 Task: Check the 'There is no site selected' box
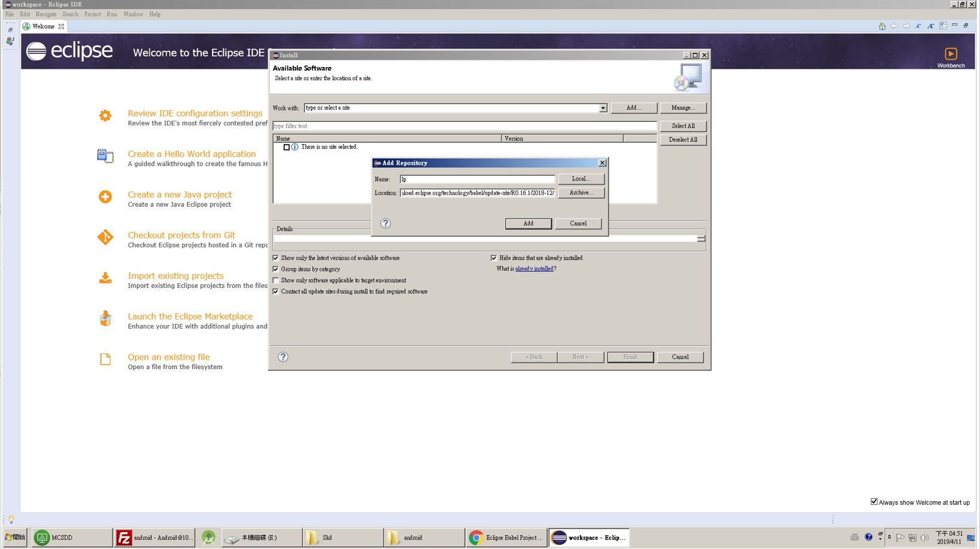(287, 147)
